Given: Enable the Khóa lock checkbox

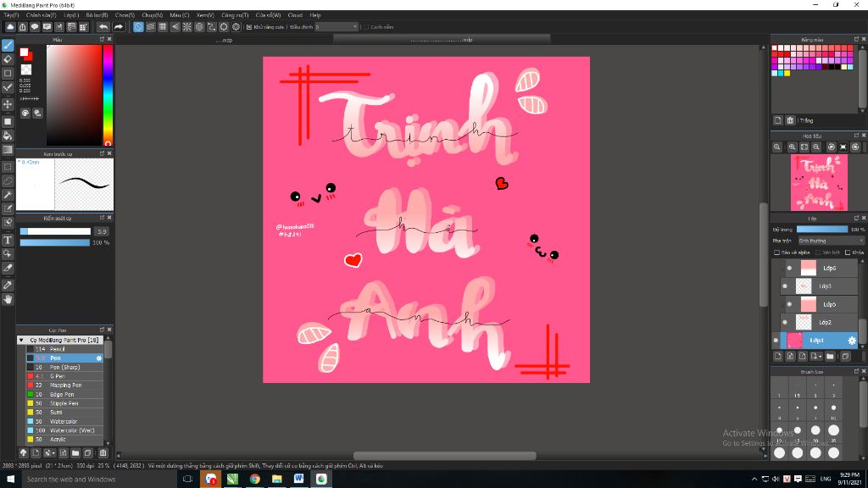Looking at the screenshot, I should [848, 252].
